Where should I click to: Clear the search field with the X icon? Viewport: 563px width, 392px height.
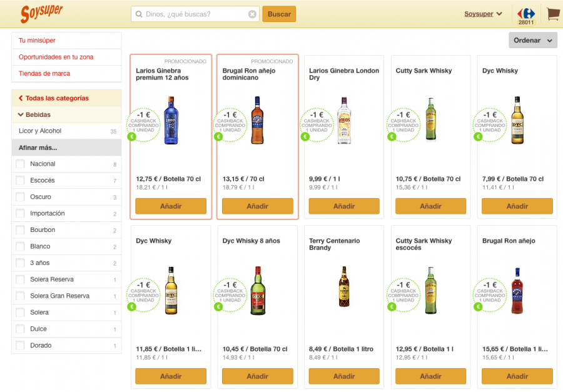pyautogui.click(x=253, y=14)
